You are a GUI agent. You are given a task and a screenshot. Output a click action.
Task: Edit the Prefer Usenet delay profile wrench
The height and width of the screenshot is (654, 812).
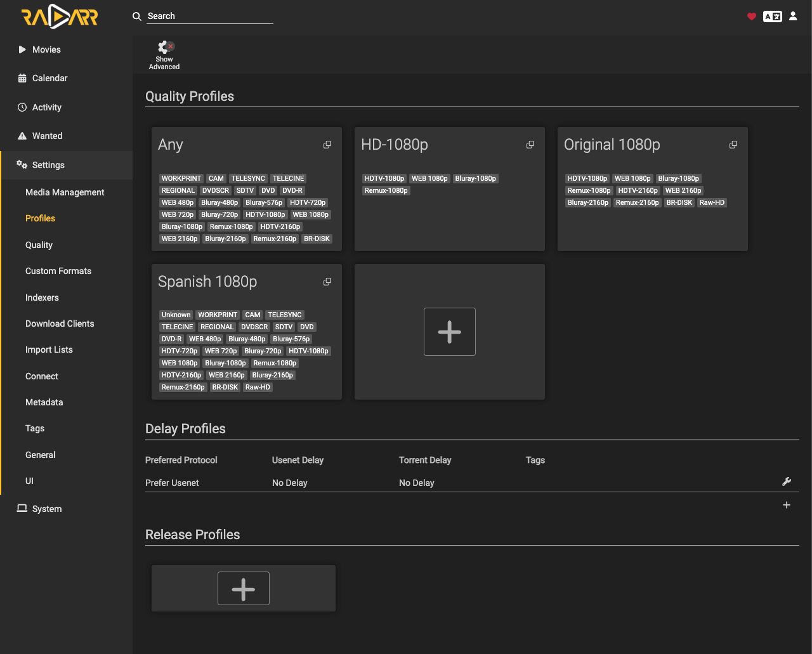coord(787,481)
